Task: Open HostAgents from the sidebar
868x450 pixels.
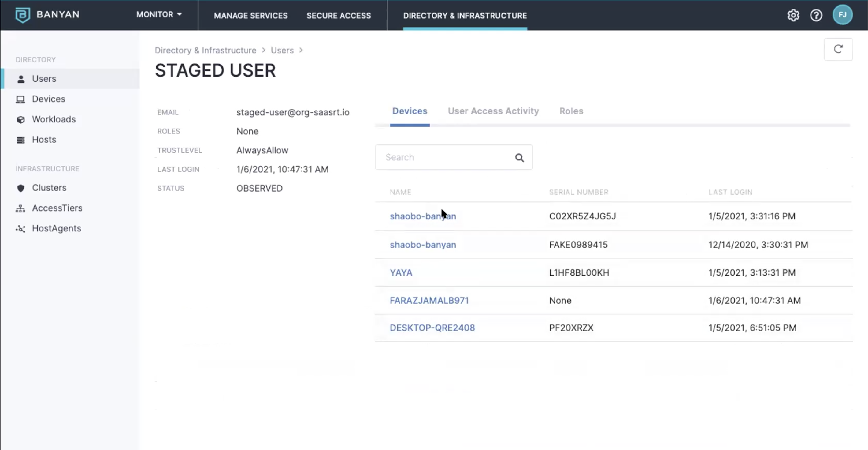Action: [56, 228]
